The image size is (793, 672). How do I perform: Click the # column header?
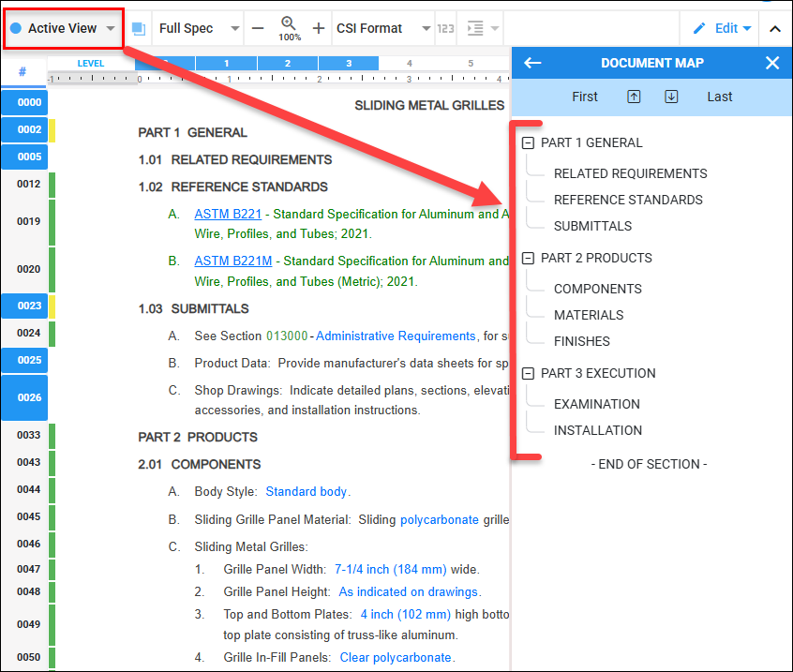(22, 71)
